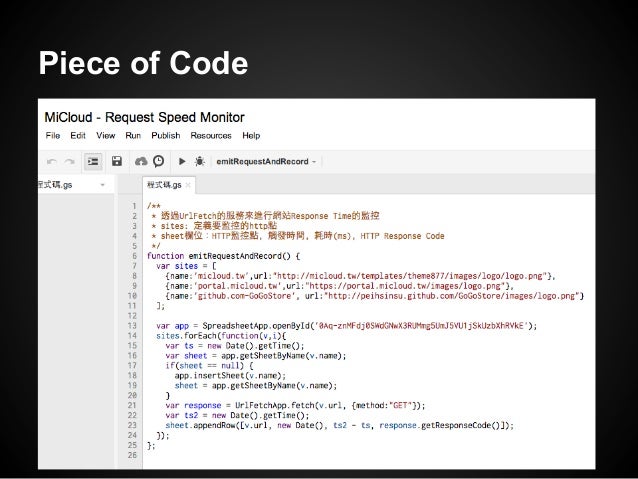Image resolution: width=638 pixels, height=479 pixels.
Task: Click the 'var sites = [' code line
Action: (186, 266)
